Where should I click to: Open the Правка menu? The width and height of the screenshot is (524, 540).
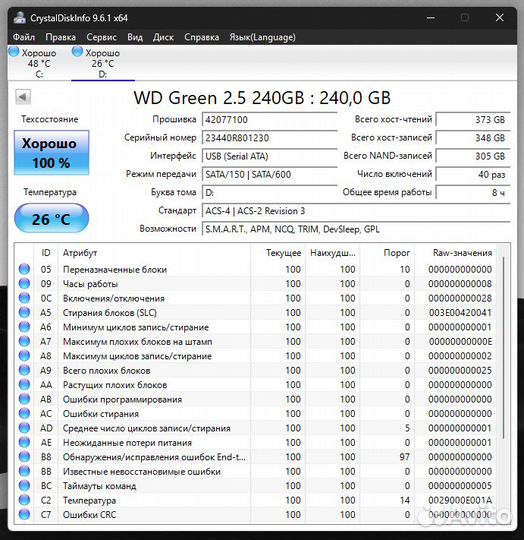[61, 37]
